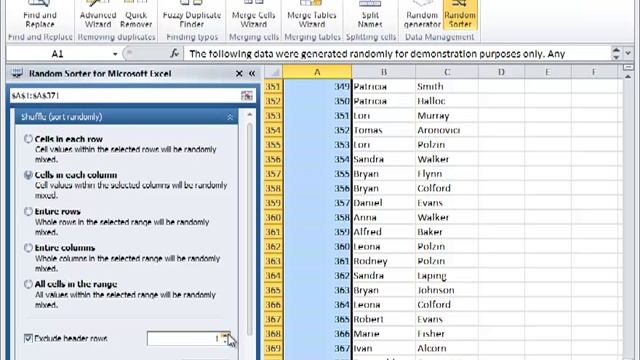The width and height of the screenshot is (640, 360).
Task: Select column E header
Action: point(548,72)
